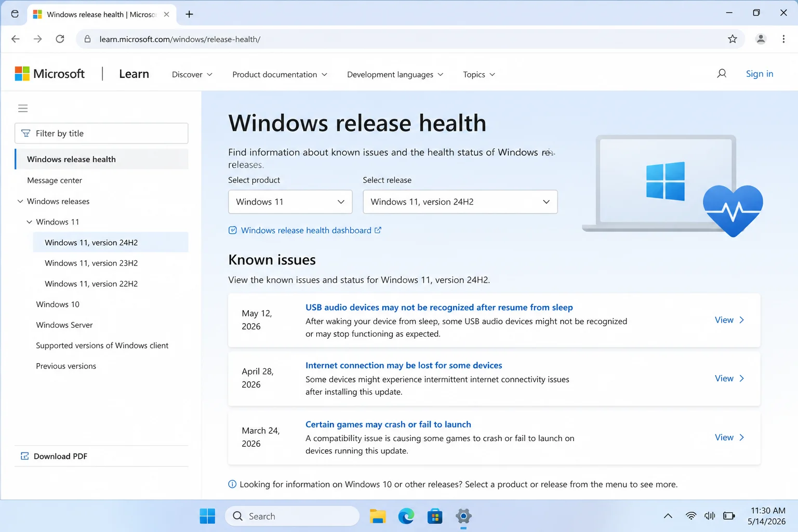Viewport: 798px width, 532px height.
Task: Open USB audio devices known issue title
Action: pyautogui.click(x=439, y=307)
